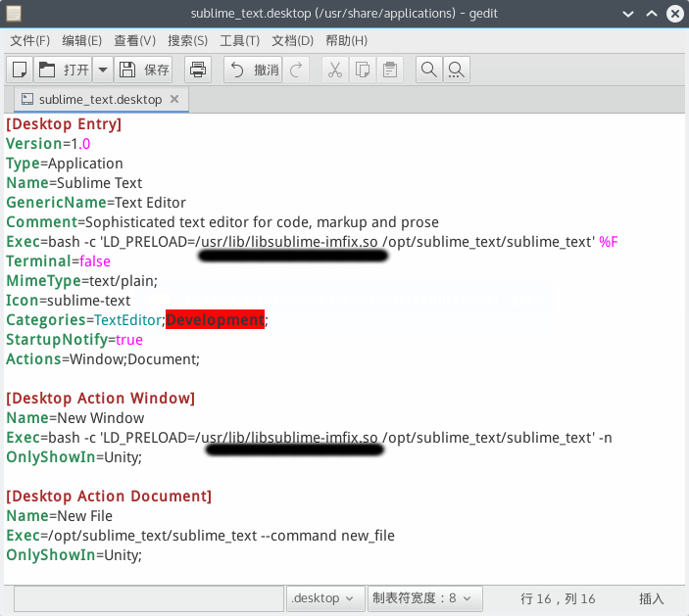Click the Open file folder button
Screen dimensions: 689x616
coord(63,70)
